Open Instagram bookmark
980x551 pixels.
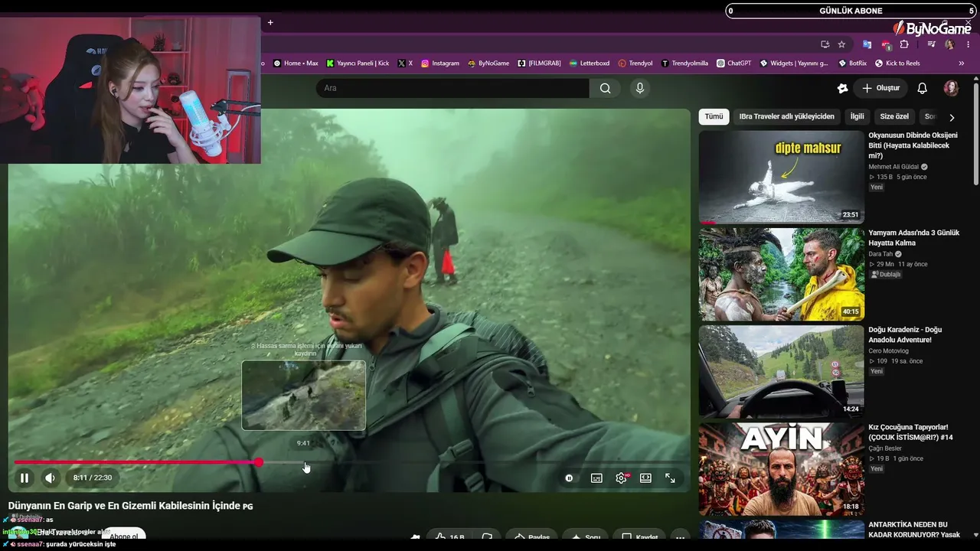(x=440, y=64)
